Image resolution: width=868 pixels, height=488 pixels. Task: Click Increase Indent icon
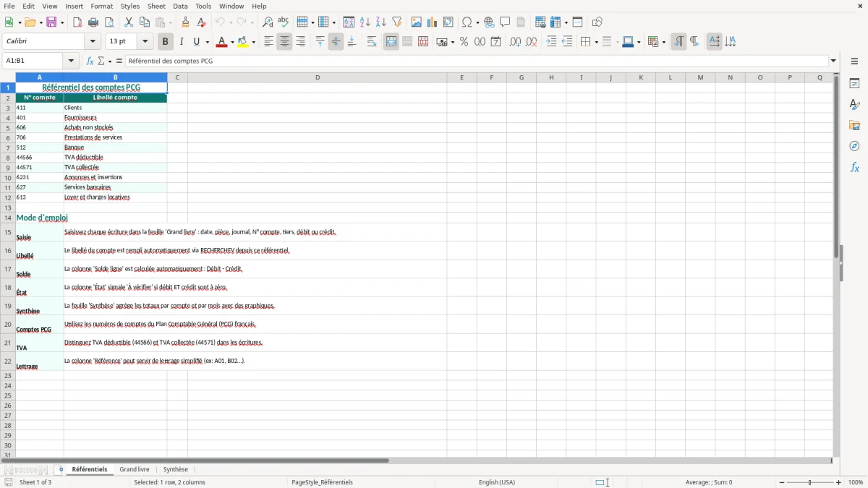point(551,42)
